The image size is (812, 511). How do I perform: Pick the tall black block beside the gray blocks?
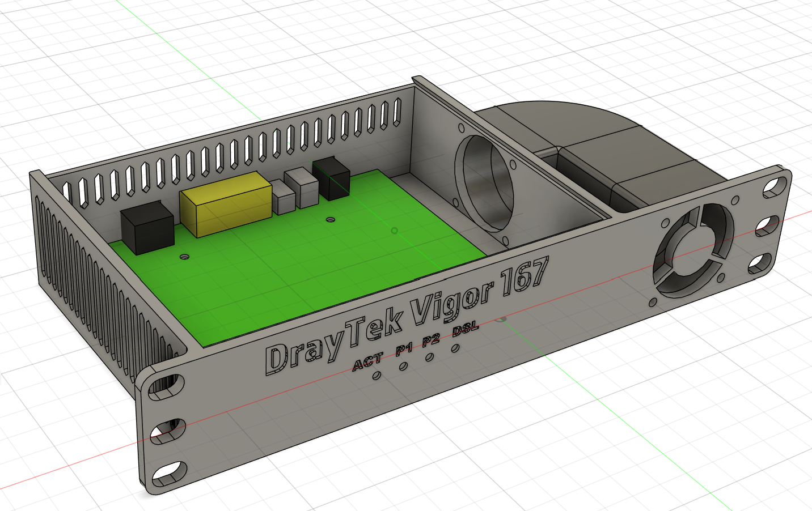(x=331, y=178)
